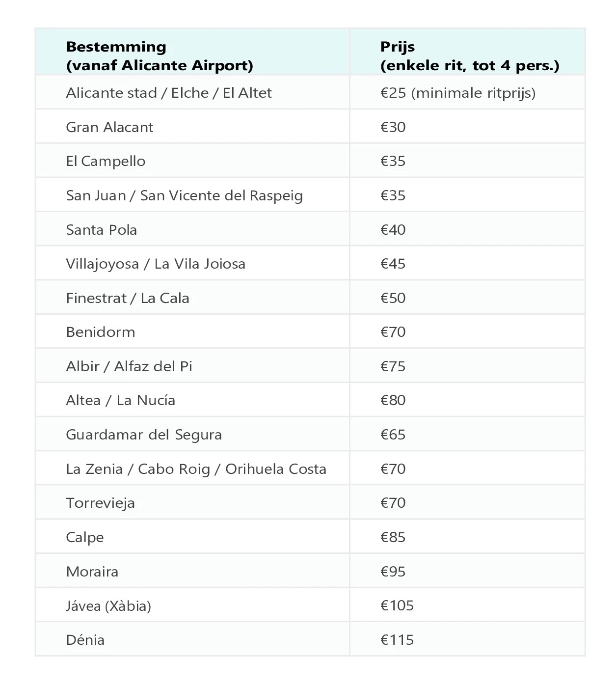Screen dimensions: 616x687
Task: Click Villajoyosa / La Vila Joiosa
Action: [x=155, y=264]
